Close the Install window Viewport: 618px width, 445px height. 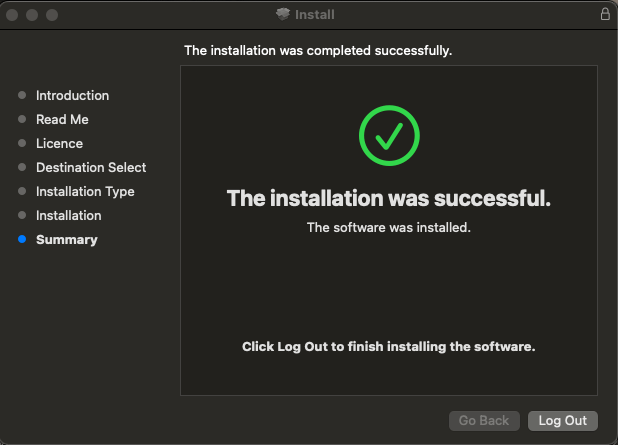[13, 15]
